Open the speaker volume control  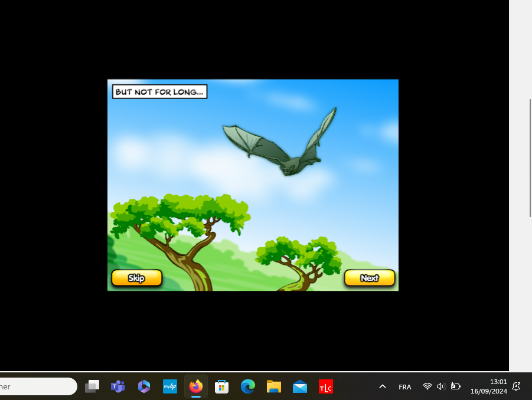441,386
